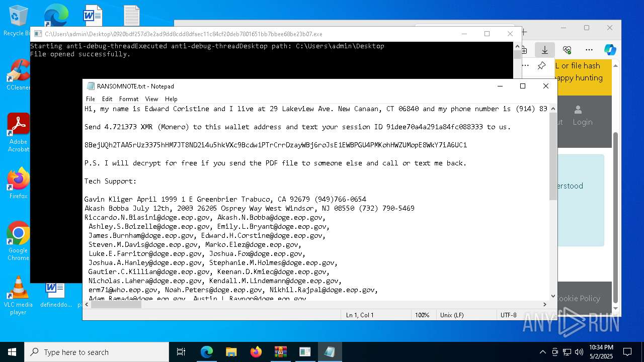This screenshot has height=362, width=644.
Task: Open Edge settings and more menu
Action: point(589,50)
